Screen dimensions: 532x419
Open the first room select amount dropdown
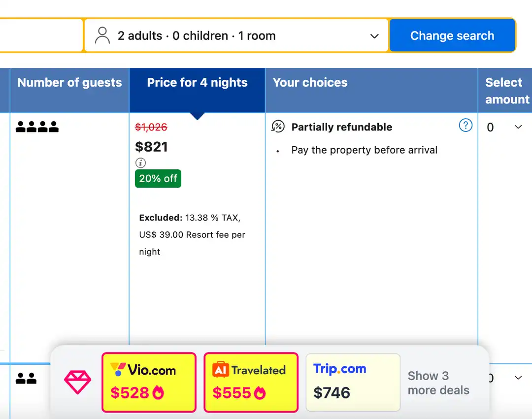(504, 128)
